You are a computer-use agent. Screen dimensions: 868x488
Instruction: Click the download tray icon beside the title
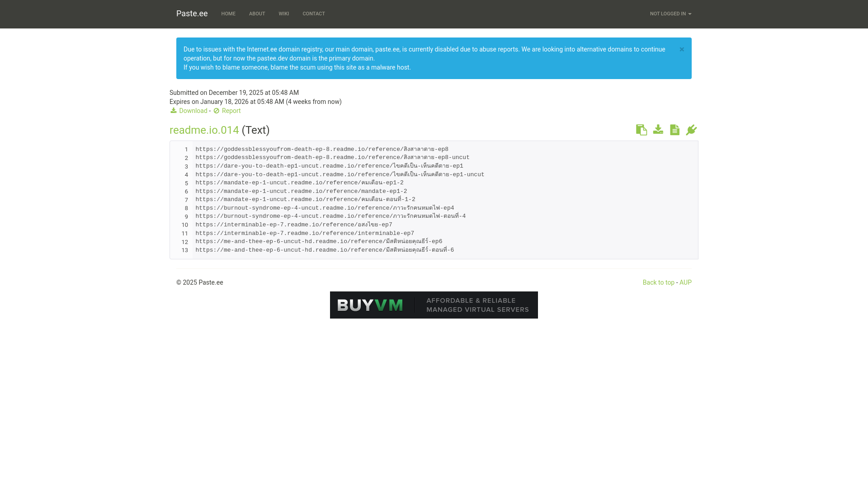coord(658,130)
